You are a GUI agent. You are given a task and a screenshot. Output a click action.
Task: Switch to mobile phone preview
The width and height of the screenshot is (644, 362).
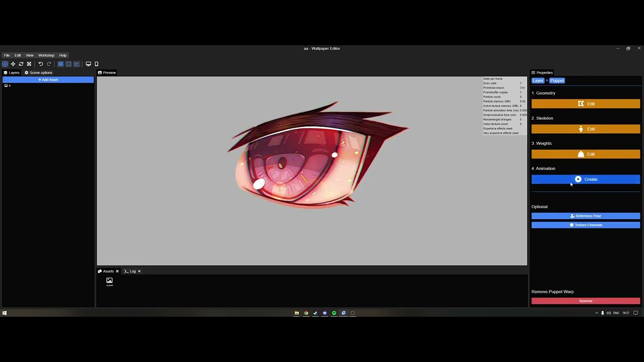click(97, 64)
